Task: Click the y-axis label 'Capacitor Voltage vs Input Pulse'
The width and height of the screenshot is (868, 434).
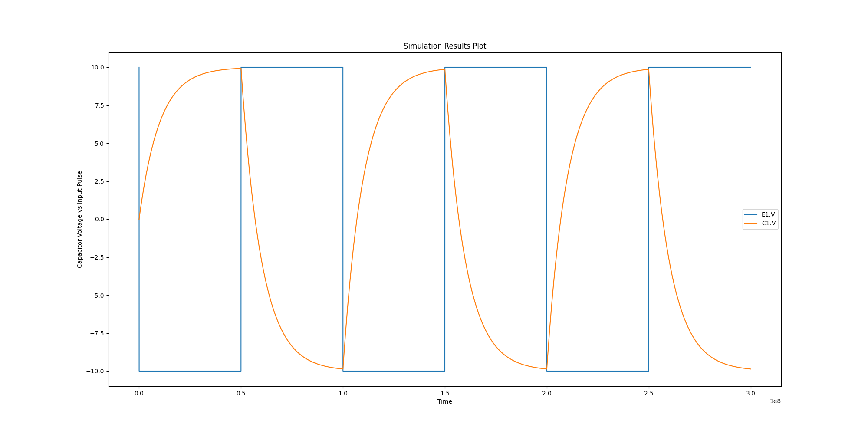Action: point(80,219)
